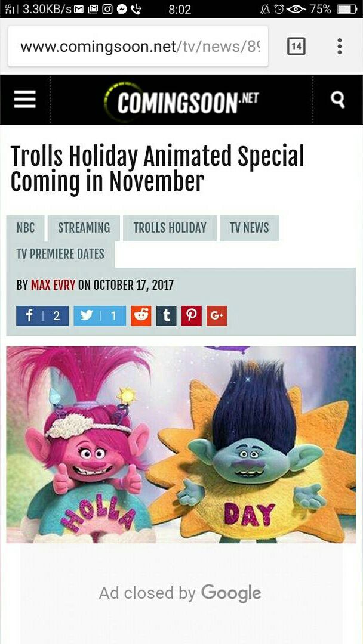Open the TROLLS HOLIDAY tag
This screenshot has width=363, height=644.
pyautogui.click(x=170, y=228)
